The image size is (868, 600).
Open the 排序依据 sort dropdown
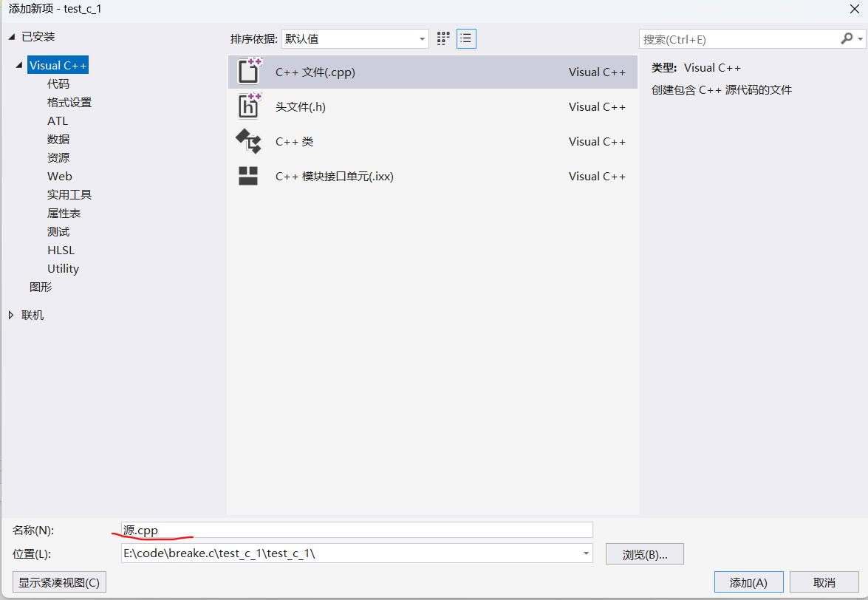click(x=355, y=38)
